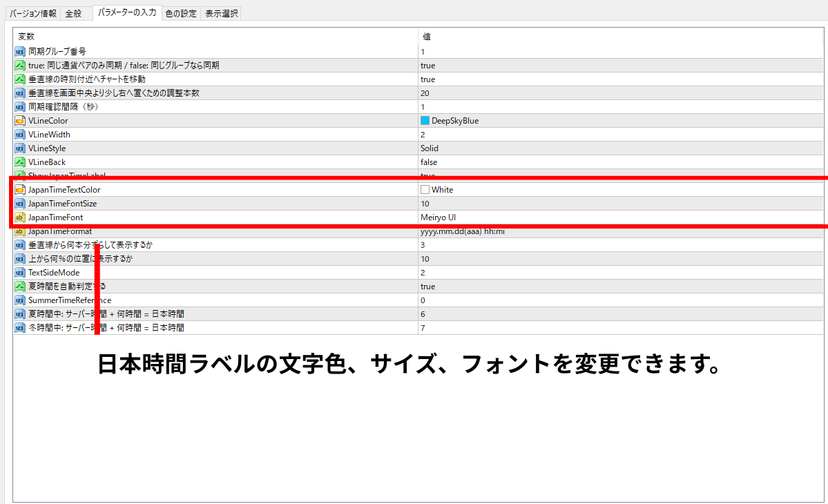Viewport: 828px width, 504px height.
Task: Click the color icon beside VLineColor
Action: (19, 121)
